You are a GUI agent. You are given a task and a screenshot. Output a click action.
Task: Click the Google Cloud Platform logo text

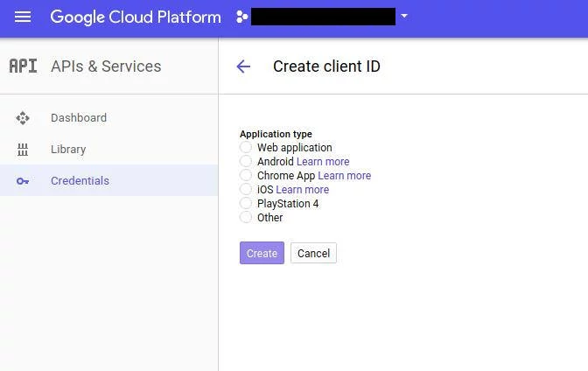(x=136, y=17)
